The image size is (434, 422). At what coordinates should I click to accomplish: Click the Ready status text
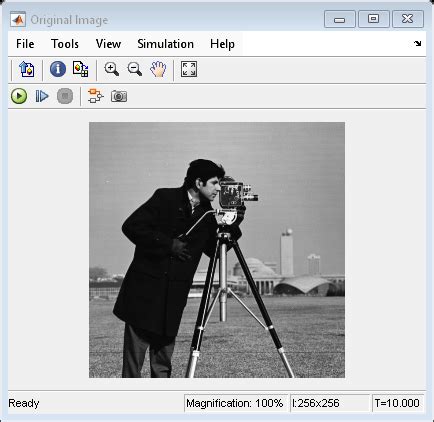tap(24, 403)
